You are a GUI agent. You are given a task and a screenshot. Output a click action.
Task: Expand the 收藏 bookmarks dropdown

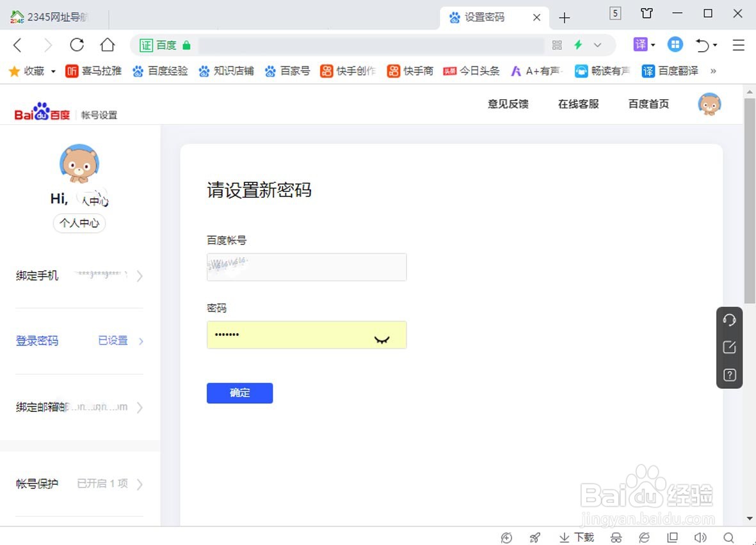54,71
